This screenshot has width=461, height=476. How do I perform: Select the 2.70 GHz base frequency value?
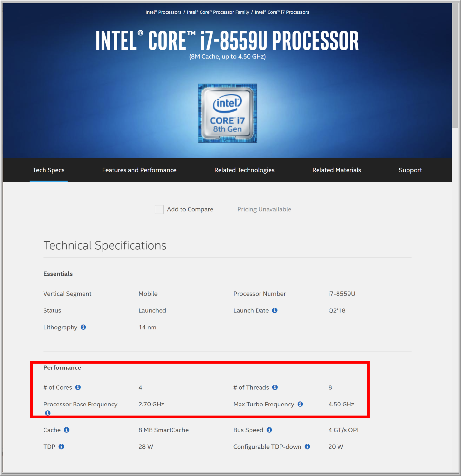point(151,404)
